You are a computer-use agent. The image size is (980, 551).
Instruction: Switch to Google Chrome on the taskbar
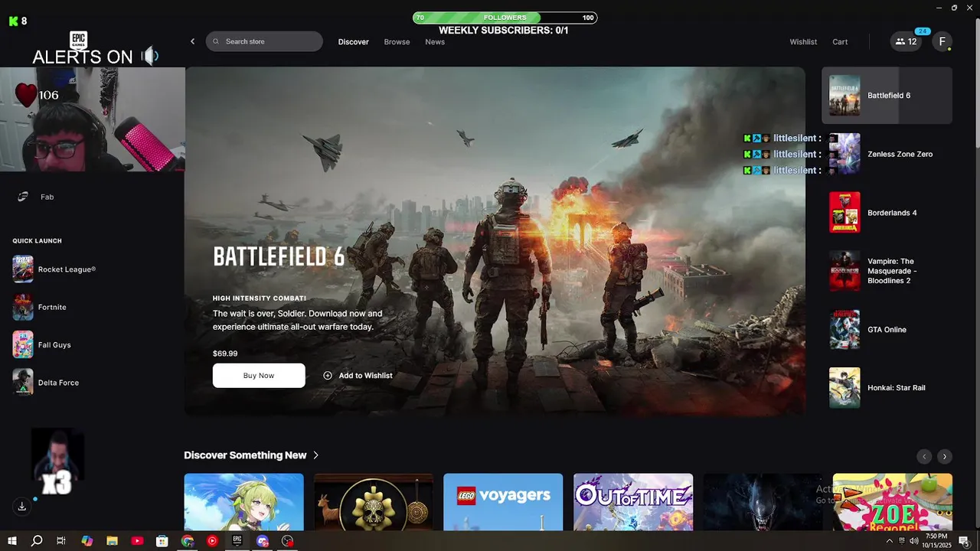tap(188, 541)
